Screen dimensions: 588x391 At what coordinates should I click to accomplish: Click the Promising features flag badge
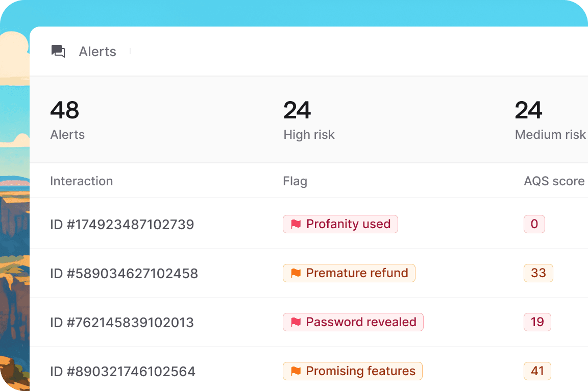tap(353, 371)
